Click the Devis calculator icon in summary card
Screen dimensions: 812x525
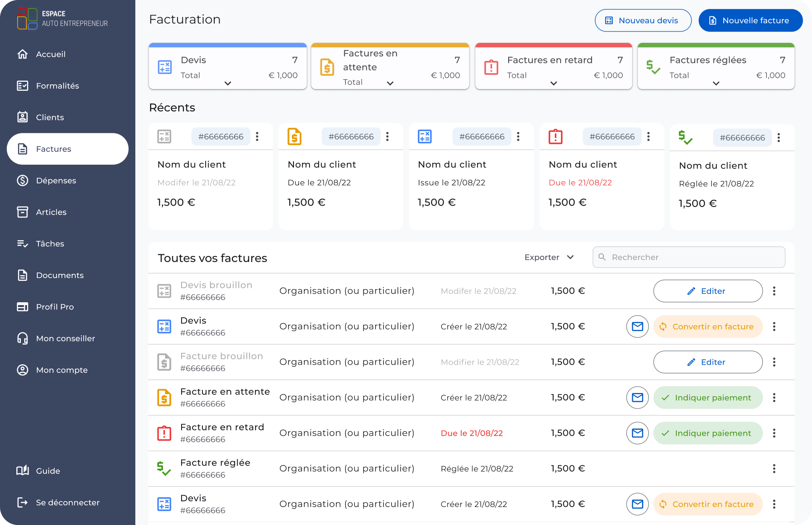click(x=165, y=67)
